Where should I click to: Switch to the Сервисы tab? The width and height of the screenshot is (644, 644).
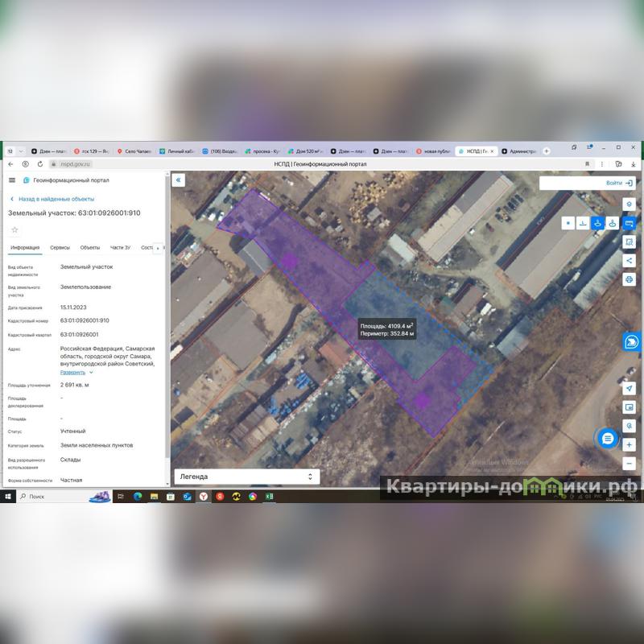[60, 248]
